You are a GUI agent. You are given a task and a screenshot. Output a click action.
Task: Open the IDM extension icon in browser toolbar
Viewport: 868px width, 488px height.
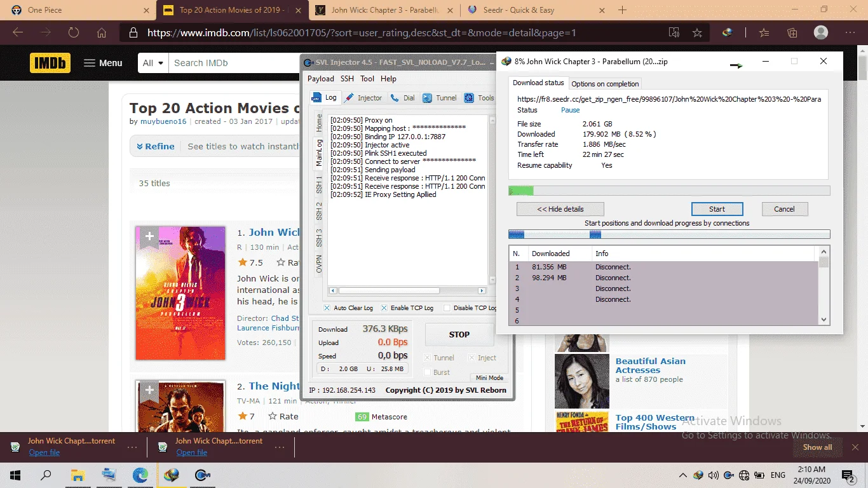728,32
